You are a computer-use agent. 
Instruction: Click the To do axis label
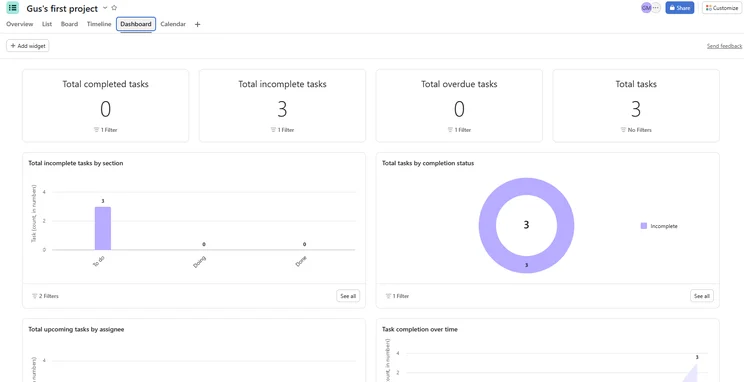(x=98, y=261)
